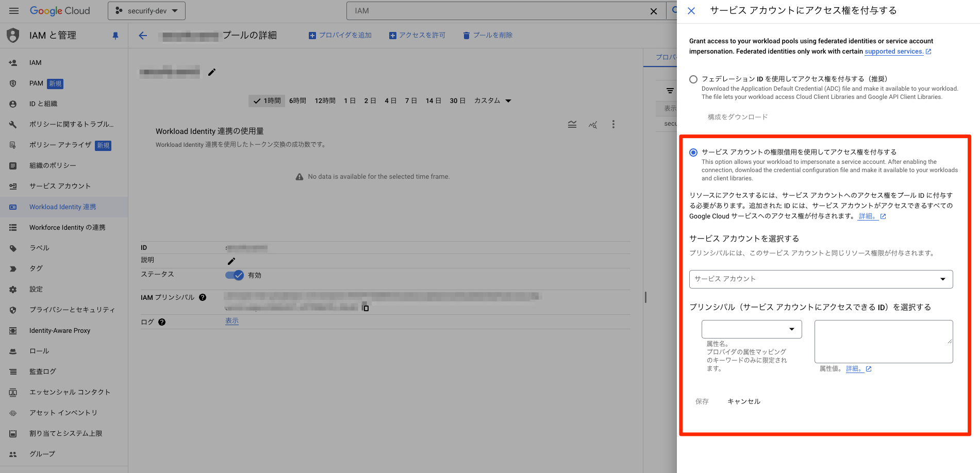Click Identity-Aware Proxy sidebar icon
This screenshot has height=473, width=980.
click(13, 331)
